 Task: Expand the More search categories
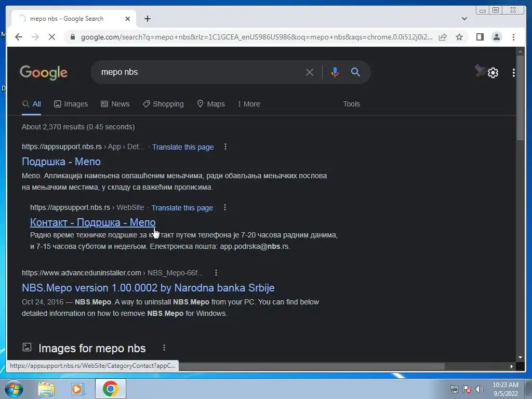click(x=249, y=104)
